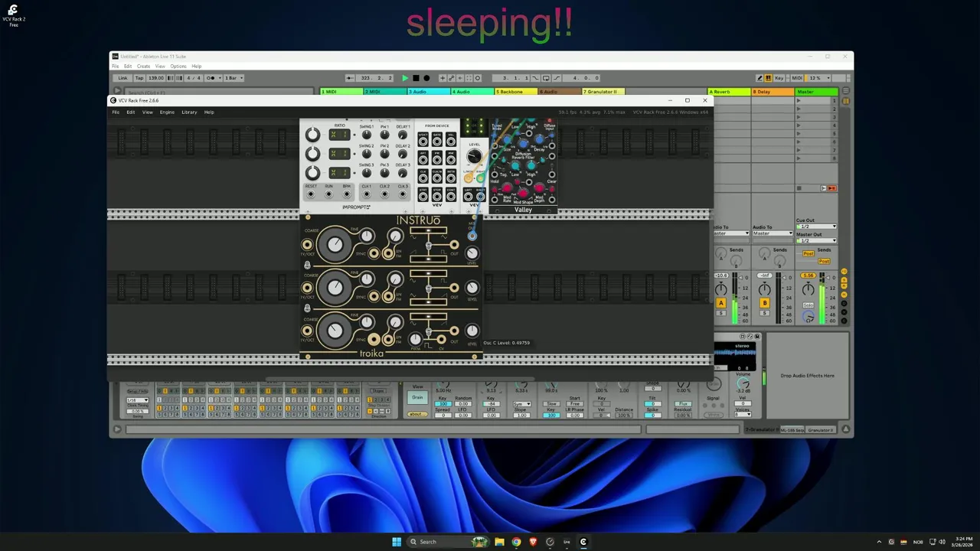Open the Library menu in VCV Rack
The width and height of the screenshot is (980, 551).
pos(189,112)
